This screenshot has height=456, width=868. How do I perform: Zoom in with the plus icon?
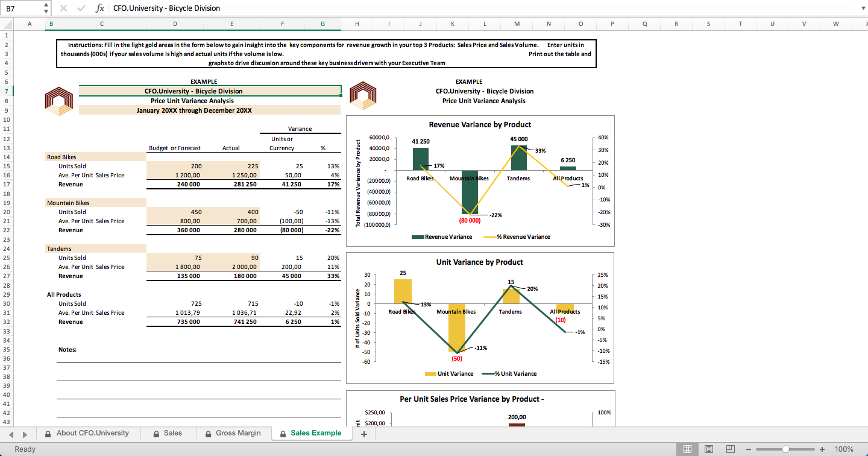click(822, 449)
